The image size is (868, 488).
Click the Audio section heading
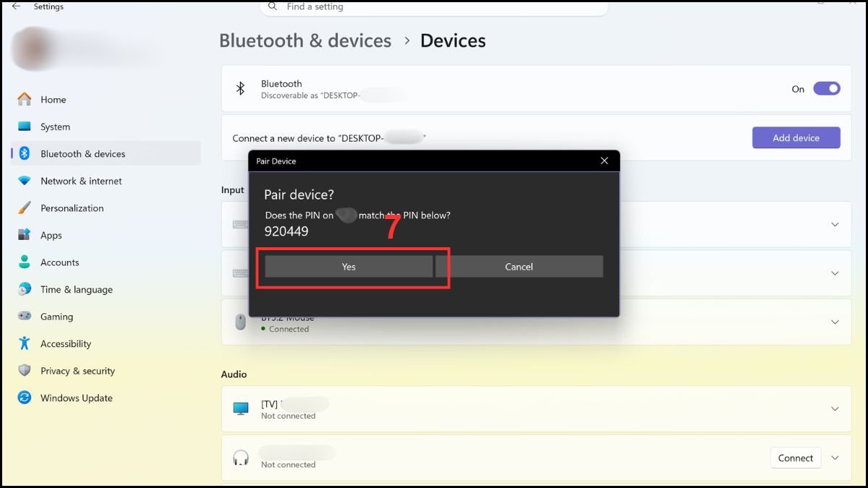[234, 374]
